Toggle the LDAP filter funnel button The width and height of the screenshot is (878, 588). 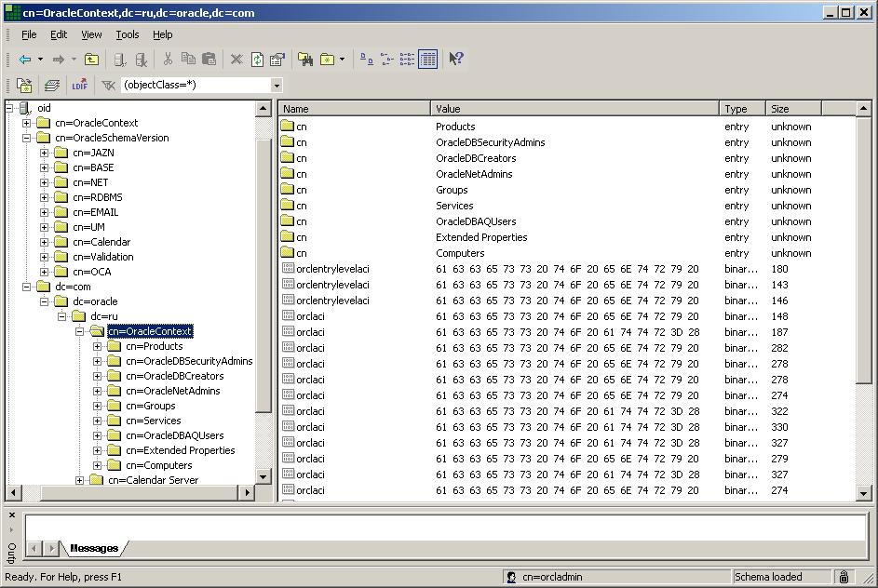point(108,85)
